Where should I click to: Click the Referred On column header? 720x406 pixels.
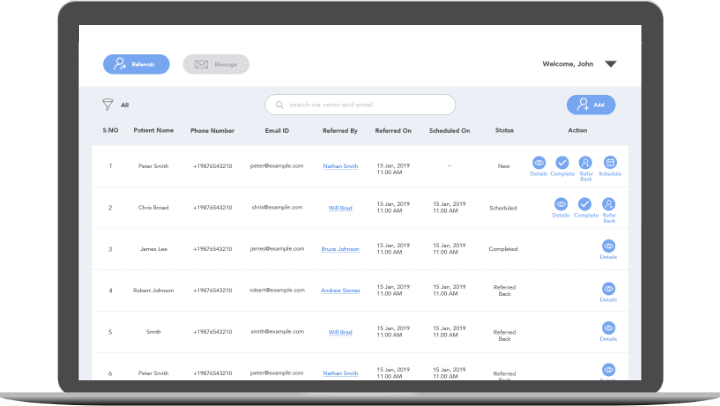[x=393, y=130]
